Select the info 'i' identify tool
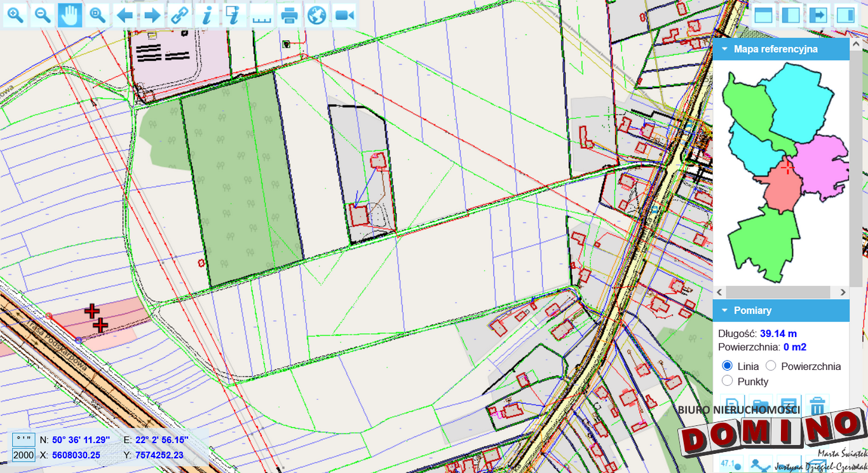 (x=207, y=15)
